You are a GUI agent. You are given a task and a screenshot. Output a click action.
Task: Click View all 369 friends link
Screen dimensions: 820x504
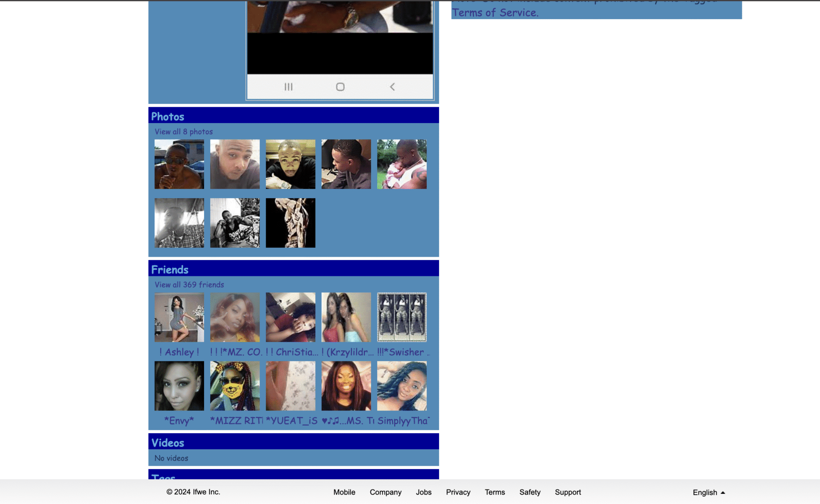coord(189,284)
